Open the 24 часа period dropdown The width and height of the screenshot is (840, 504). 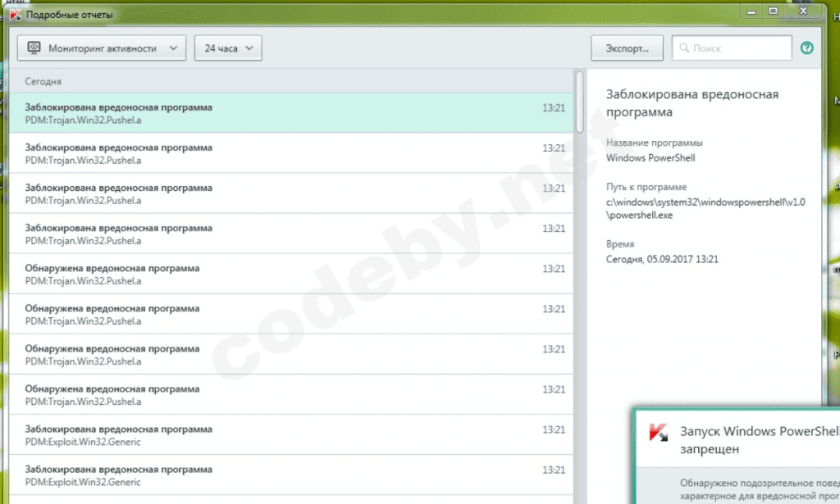(x=228, y=48)
